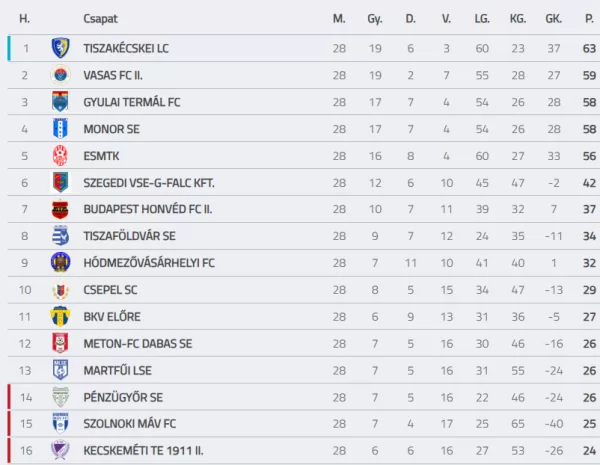Screen dimensions: 600x465
Task: Open the Szegedi VSE-G-FALC KFT. team link
Action: pos(149,183)
